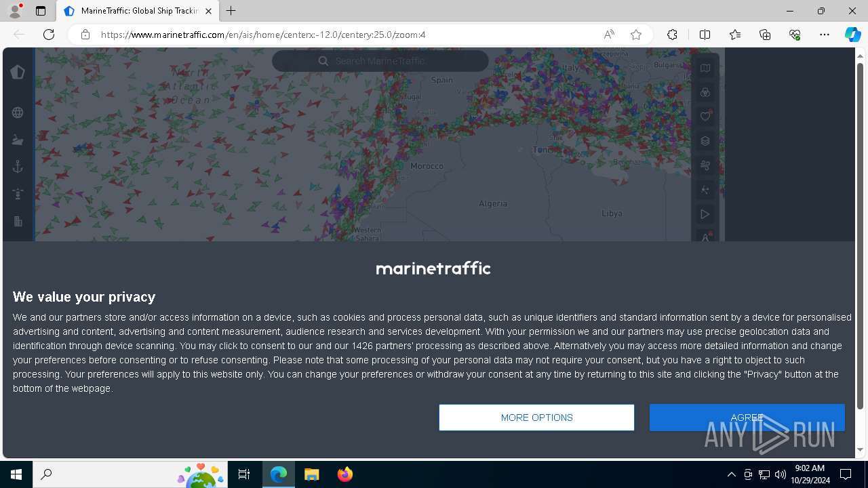868x488 pixels.
Task: Focus the Search MarineTraffic field
Action: tap(380, 61)
